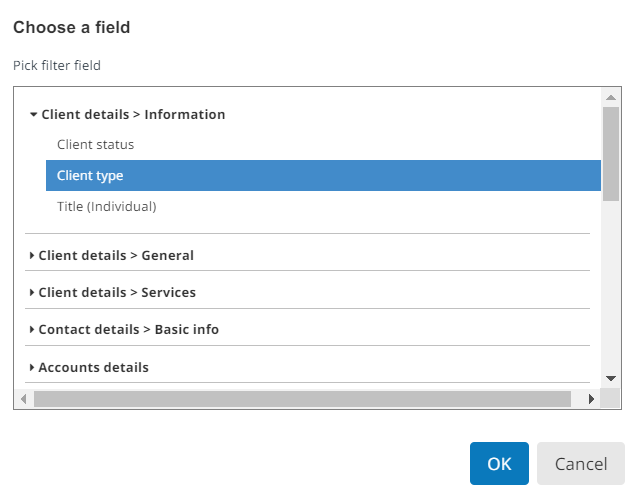
Task: Expand the Accounts details group
Action: coord(32,368)
